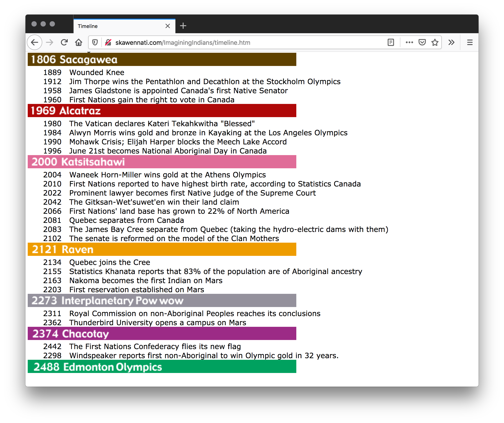Screen dimensions: 504x423
Task: Click the Waneek Horn-Miller Athens entry
Action: [x=167, y=175]
